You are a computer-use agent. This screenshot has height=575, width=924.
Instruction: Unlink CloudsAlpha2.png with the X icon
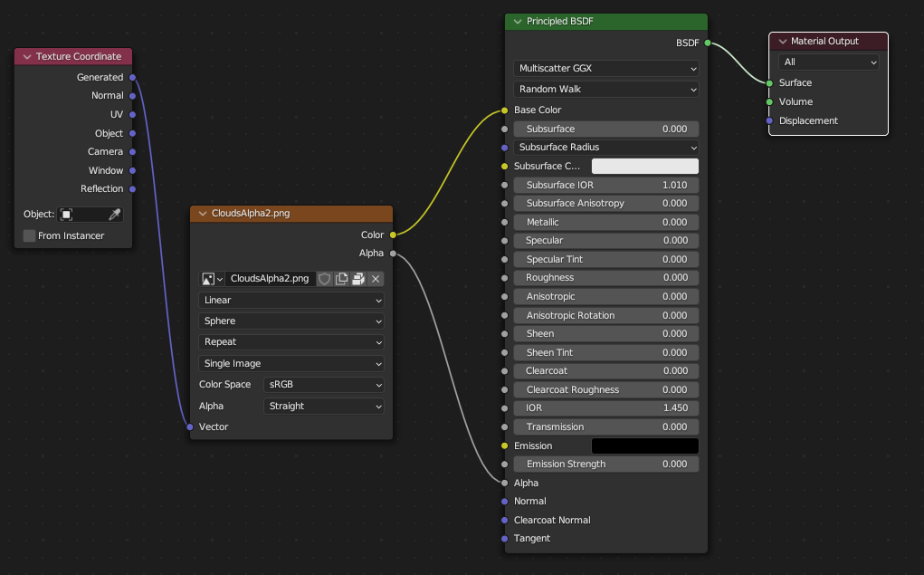click(x=376, y=279)
